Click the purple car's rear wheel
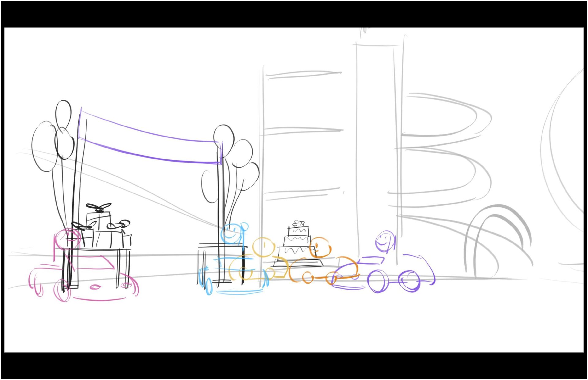588x380 pixels. click(409, 281)
